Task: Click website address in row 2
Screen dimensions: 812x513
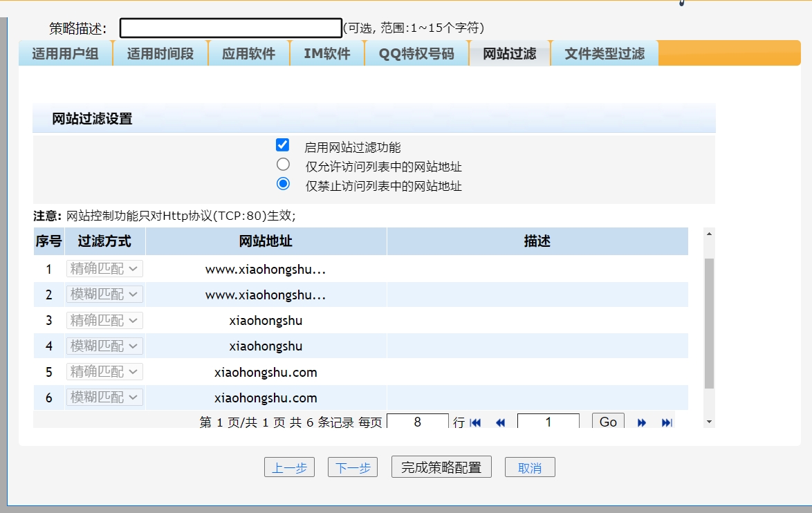Action: [266, 295]
